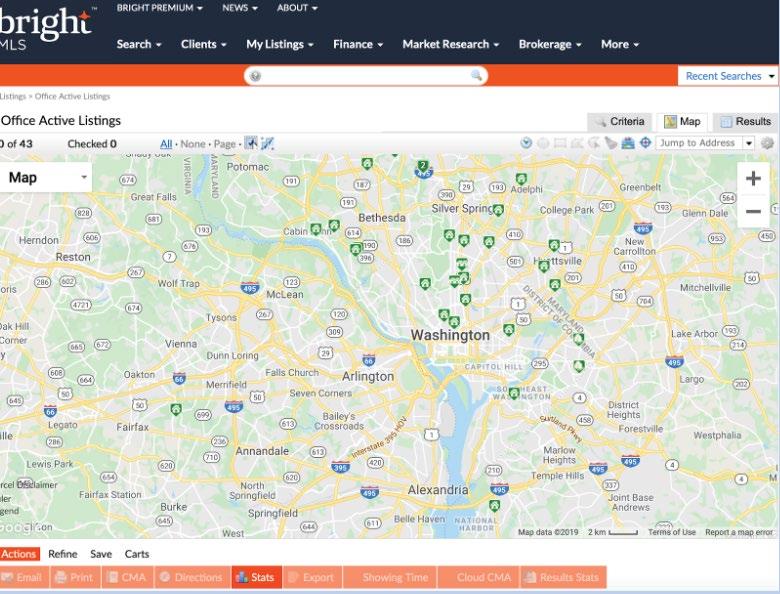Zoom in with the plus button

pos(753,178)
